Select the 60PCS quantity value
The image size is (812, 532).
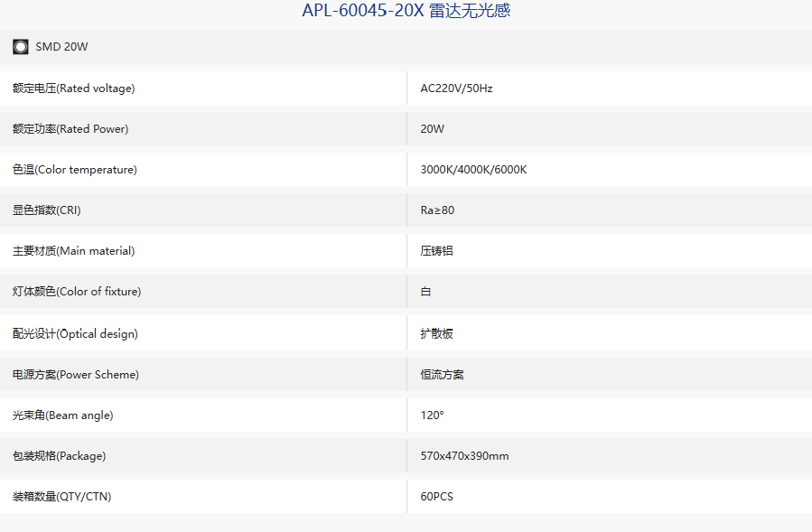click(x=436, y=496)
